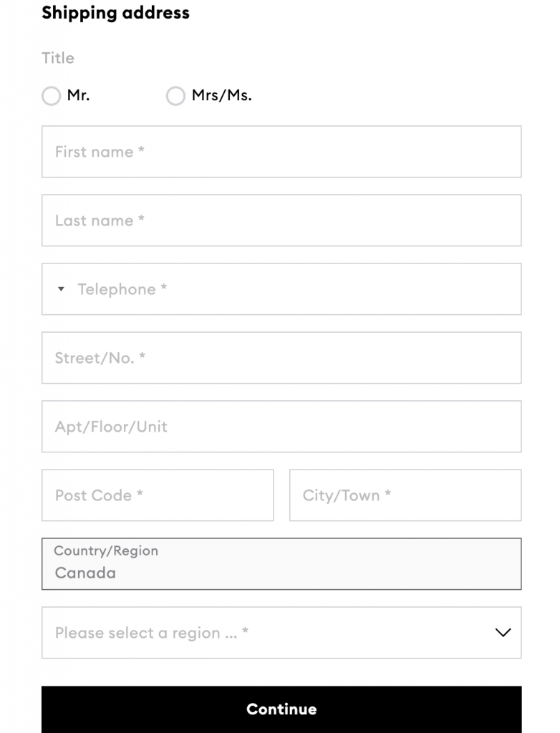
Task: Click the 'Mr.' label text
Action: click(x=78, y=96)
